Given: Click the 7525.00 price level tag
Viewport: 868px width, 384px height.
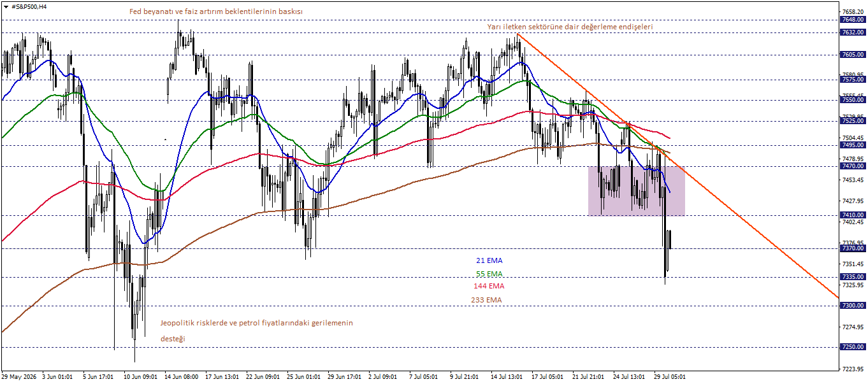Looking at the screenshot, I should pyautogui.click(x=853, y=120).
